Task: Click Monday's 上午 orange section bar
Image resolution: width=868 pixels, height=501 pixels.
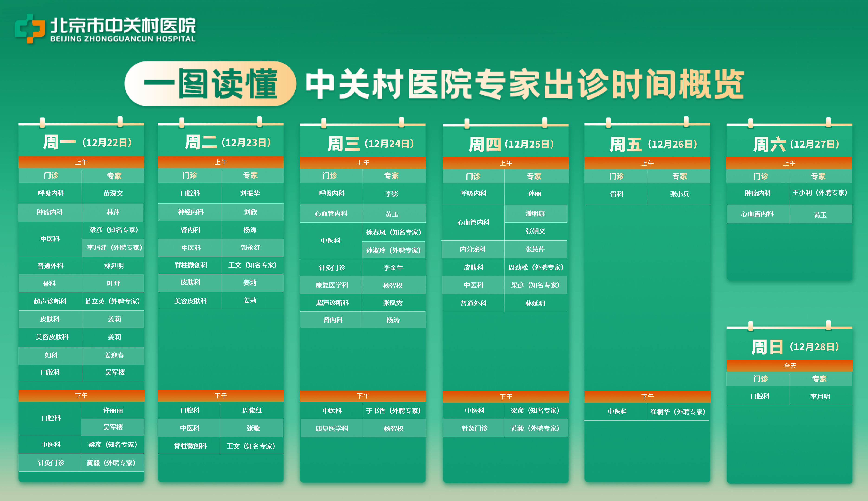Action: point(81,162)
